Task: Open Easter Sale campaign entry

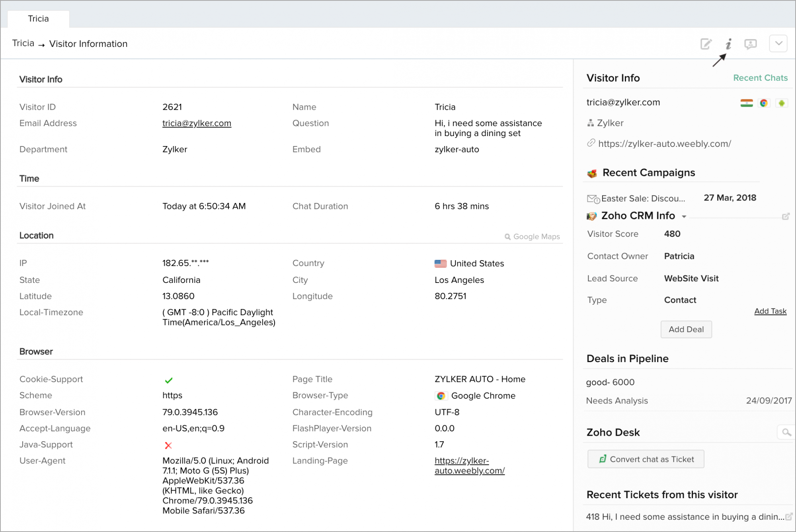Action: pyautogui.click(x=644, y=199)
